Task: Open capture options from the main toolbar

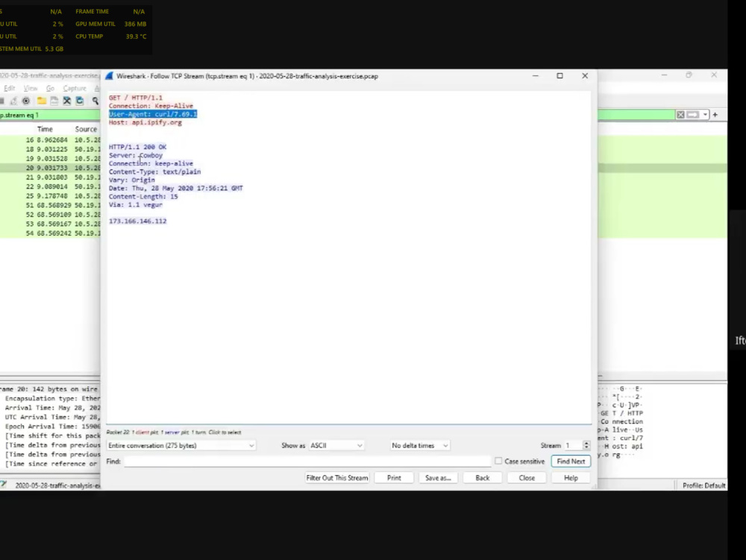Action: (26, 101)
